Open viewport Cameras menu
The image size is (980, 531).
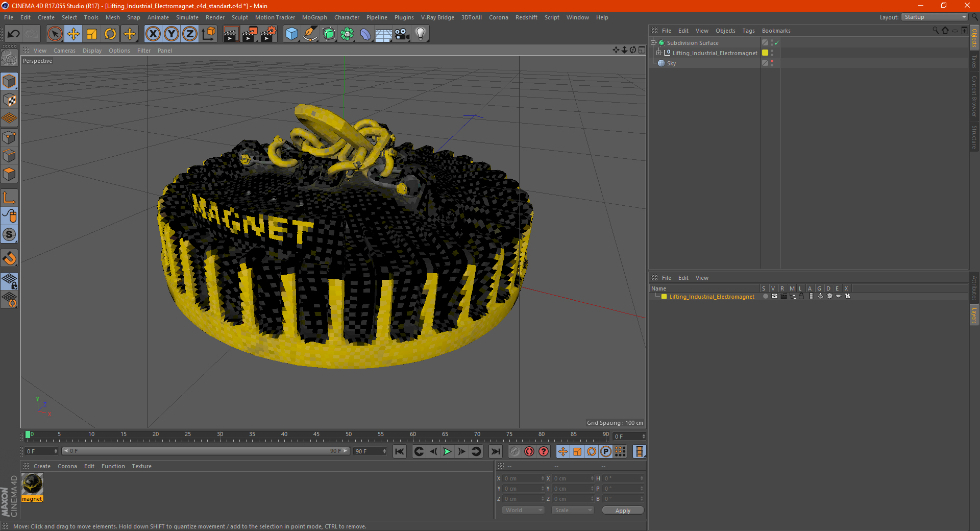(64, 51)
